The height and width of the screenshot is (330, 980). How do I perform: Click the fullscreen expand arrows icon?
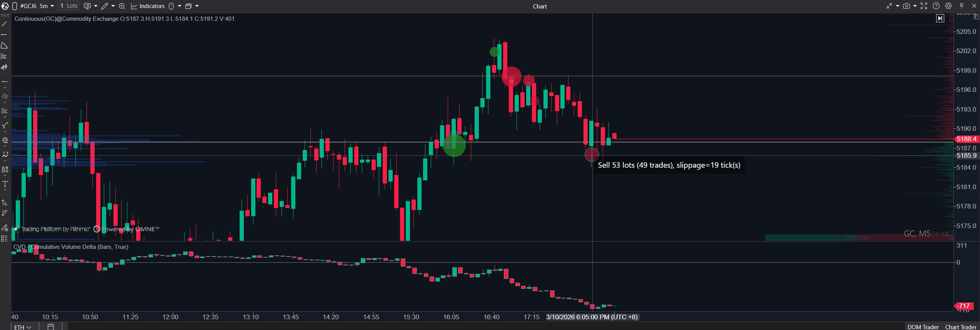click(924, 6)
